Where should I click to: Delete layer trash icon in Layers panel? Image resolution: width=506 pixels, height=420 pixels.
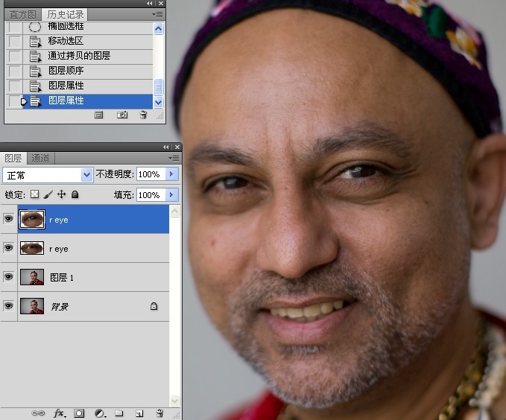click(159, 413)
